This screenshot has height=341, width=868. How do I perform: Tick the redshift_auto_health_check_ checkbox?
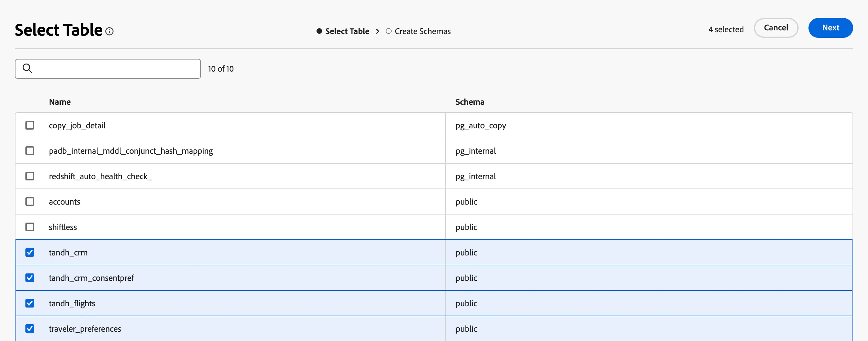[30, 176]
